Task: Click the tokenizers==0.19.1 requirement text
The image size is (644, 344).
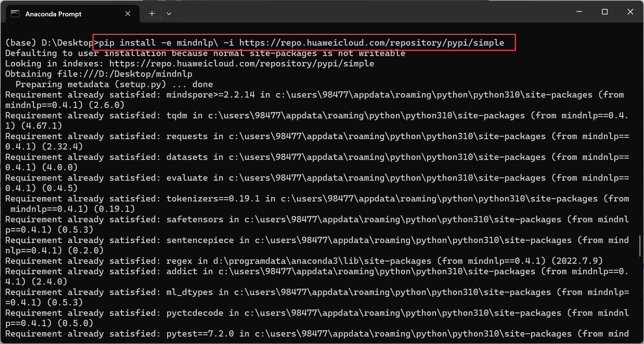Action: pyautogui.click(x=213, y=199)
